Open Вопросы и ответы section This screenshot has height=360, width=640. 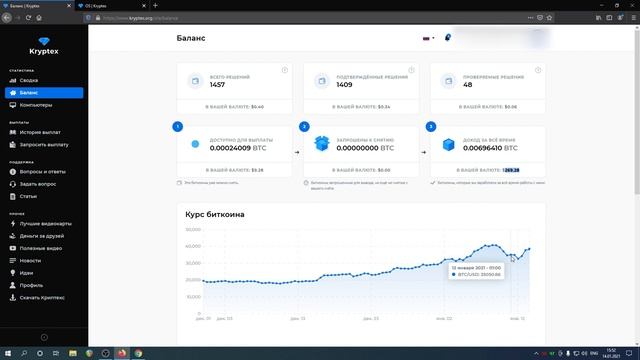click(37, 172)
